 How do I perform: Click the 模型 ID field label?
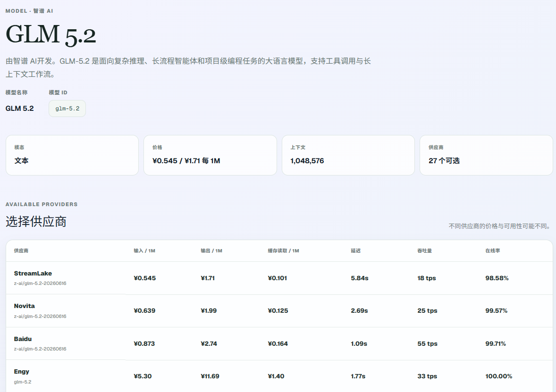(58, 92)
